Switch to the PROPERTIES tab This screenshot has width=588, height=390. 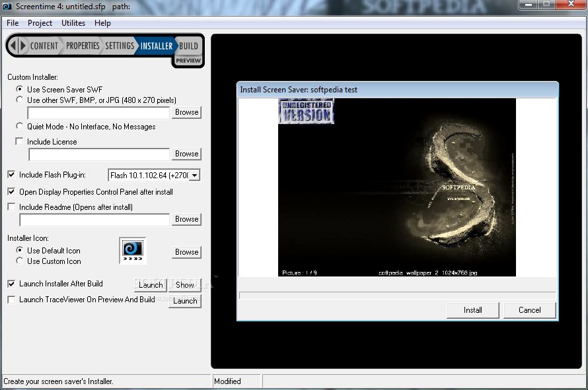pos(83,46)
